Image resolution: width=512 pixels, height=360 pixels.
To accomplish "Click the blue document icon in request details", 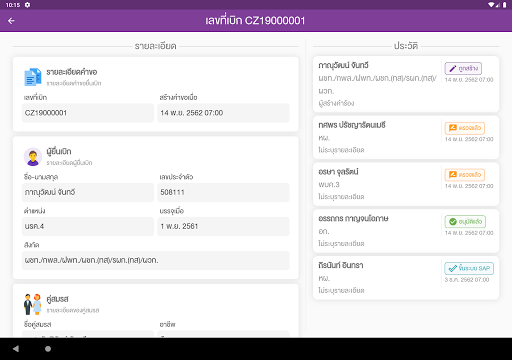I will point(33,77).
